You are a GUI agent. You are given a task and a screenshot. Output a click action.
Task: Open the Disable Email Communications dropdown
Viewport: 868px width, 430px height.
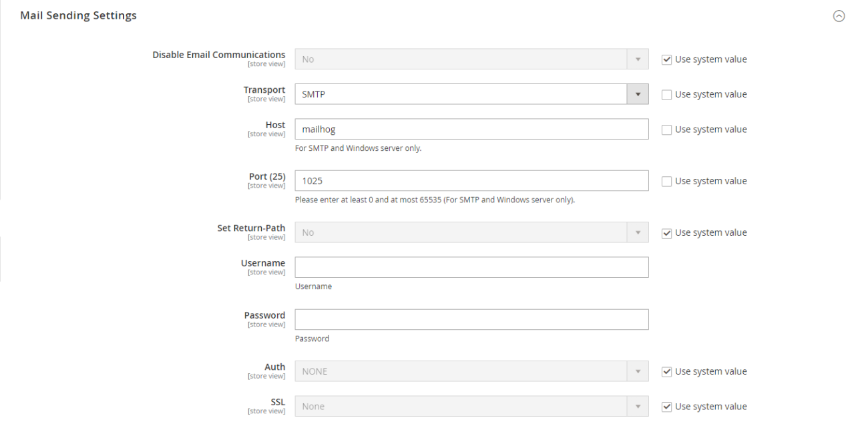pos(638,59)
